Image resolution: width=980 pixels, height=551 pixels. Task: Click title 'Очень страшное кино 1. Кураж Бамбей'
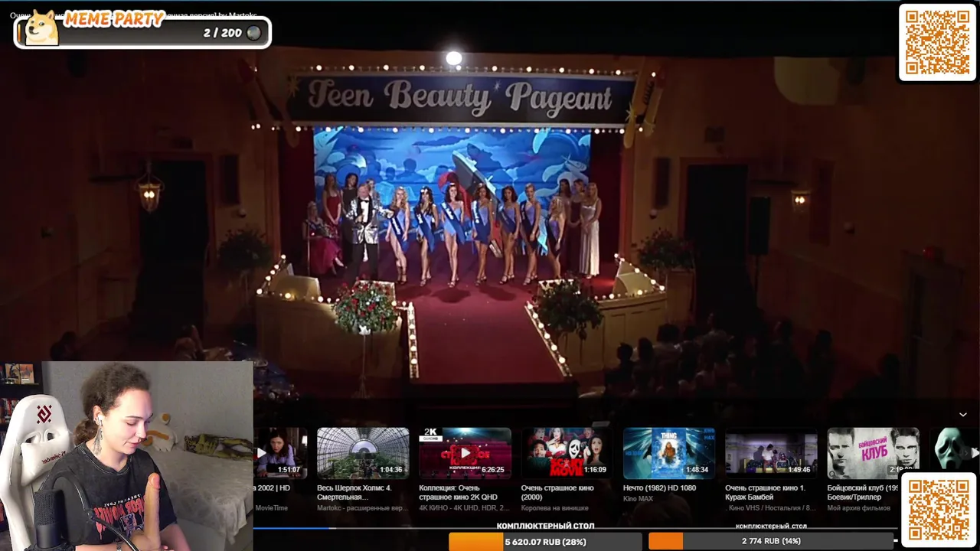tap(766, 492)
